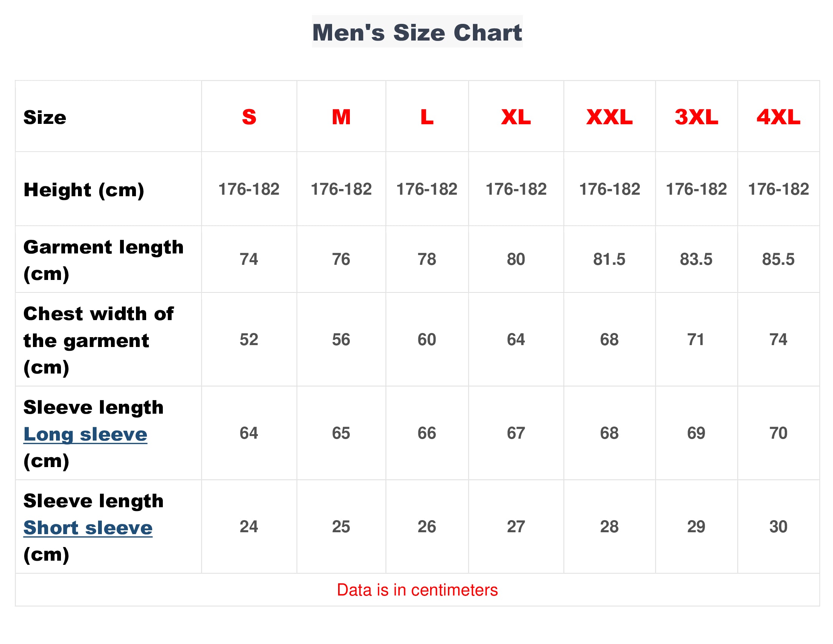Open the Short sleeve link

tap(88, 528)
